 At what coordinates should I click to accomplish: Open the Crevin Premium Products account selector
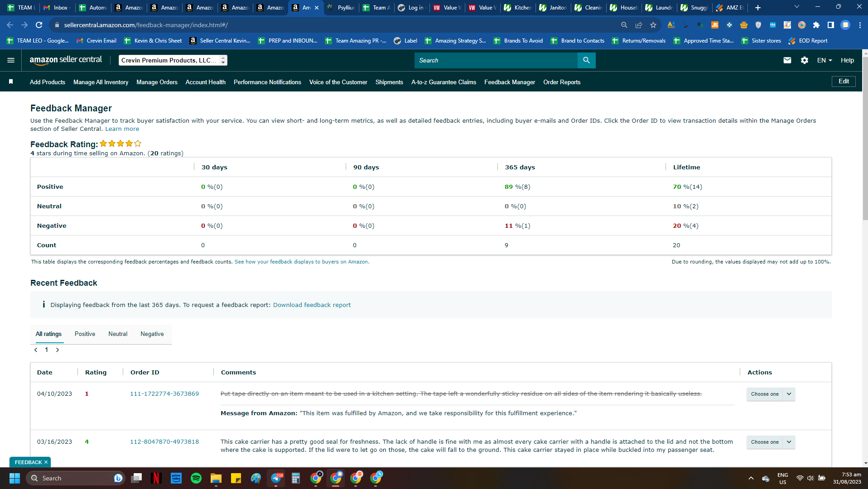tap(173, 60)
